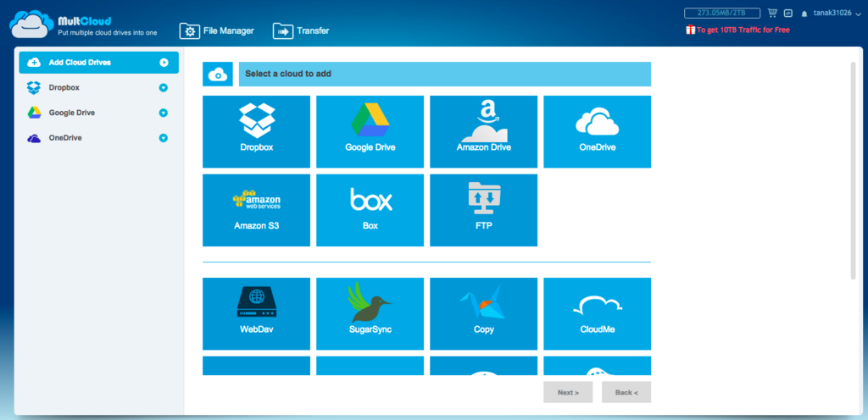The height and width of the screenshot is (420, 868).
Task: Click the Google Drive sidebar icon
Action: (x=34, y=113)
